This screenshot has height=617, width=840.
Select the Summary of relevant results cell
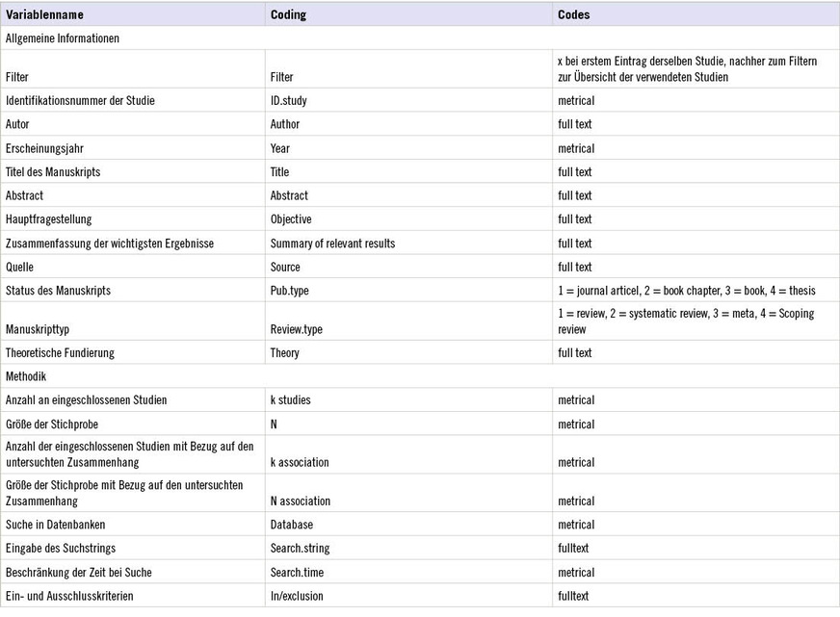[x=332, y=244]
